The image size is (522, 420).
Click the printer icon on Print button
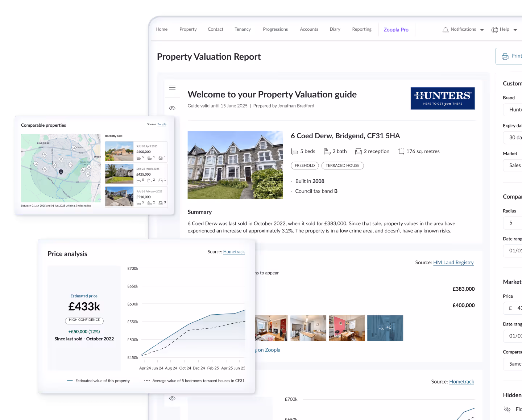click(505, 56)
